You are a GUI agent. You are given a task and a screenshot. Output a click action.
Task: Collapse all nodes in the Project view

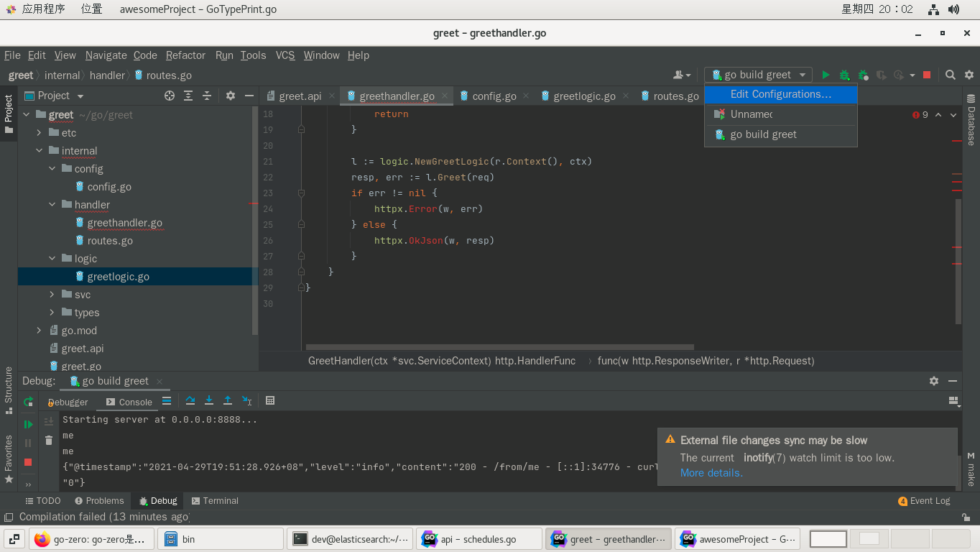(x=206, y=95)
